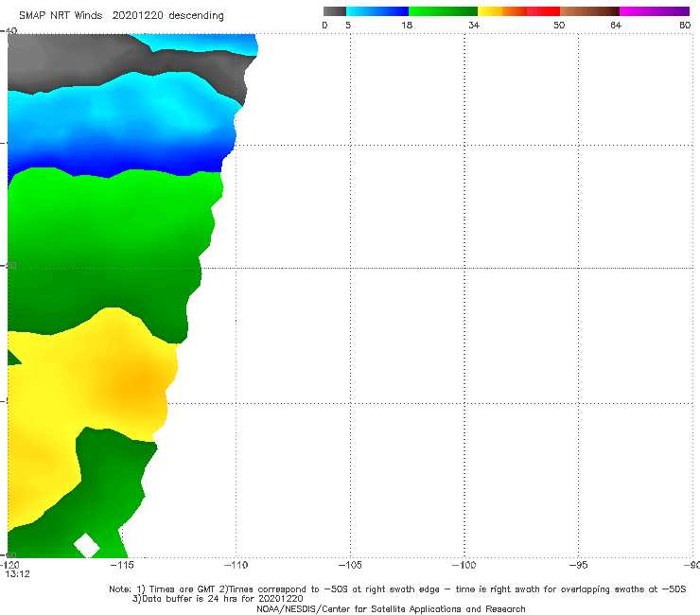Click the color bar label '64'
The height and width of the screenshot is (615, 700).
click(616, 25)
